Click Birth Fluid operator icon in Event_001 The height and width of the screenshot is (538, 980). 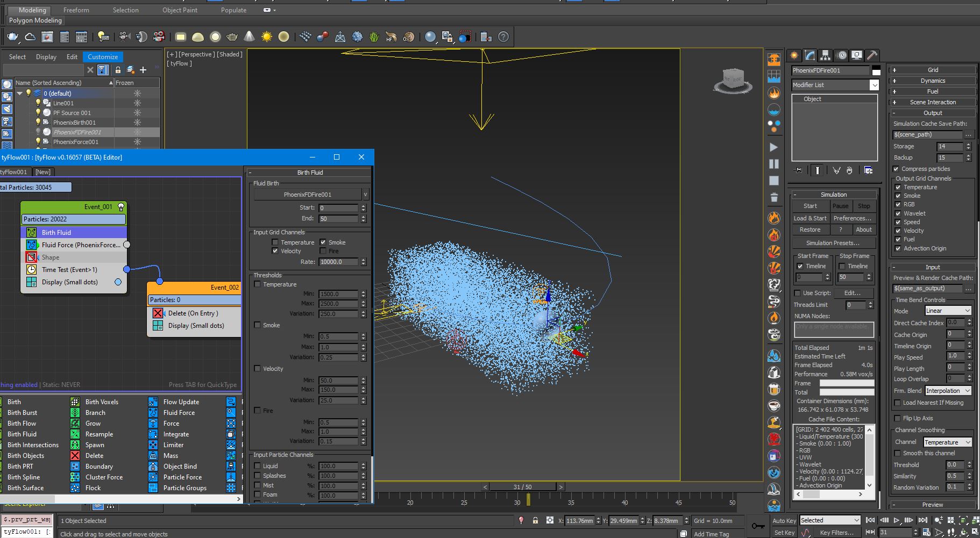click(x=31, y=233)
